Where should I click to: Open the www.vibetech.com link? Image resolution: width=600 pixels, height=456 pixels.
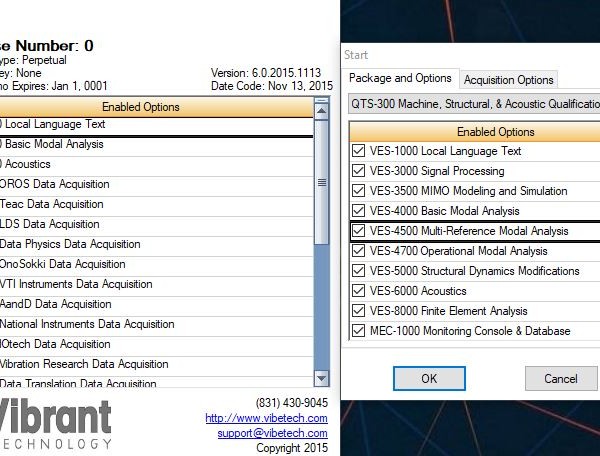pyautogui.click(x=266, y=418)
